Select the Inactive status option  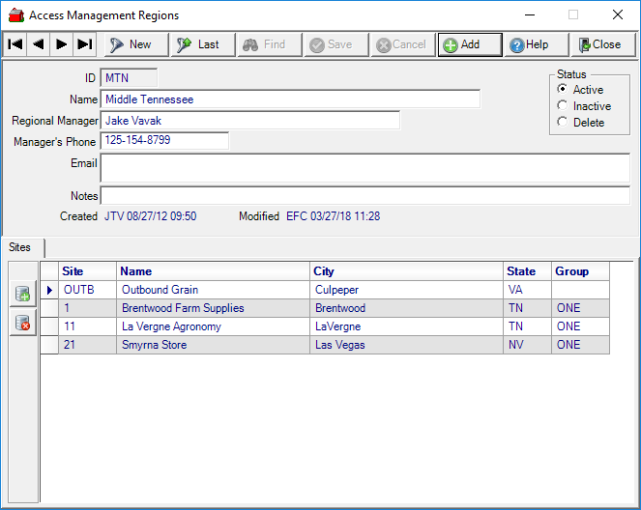[563, 106]
